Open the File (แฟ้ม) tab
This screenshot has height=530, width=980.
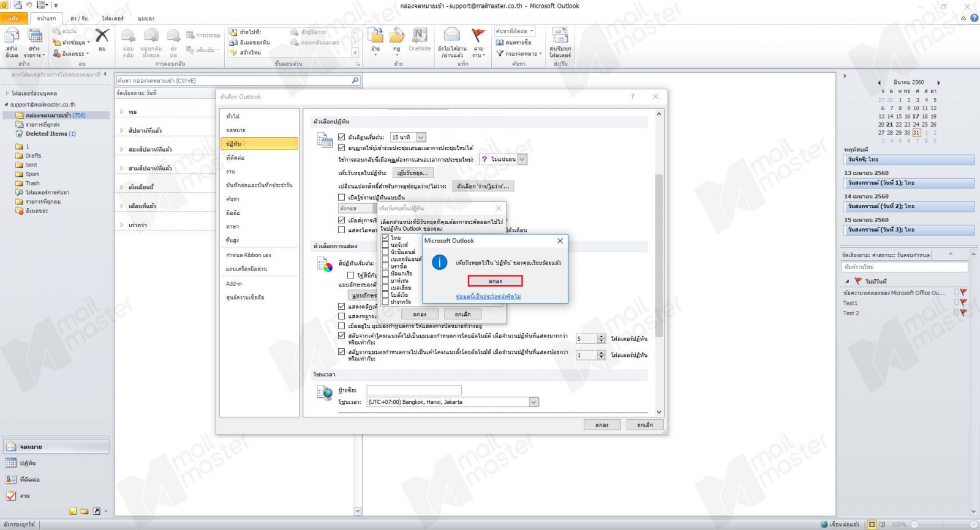coord(13,18)
